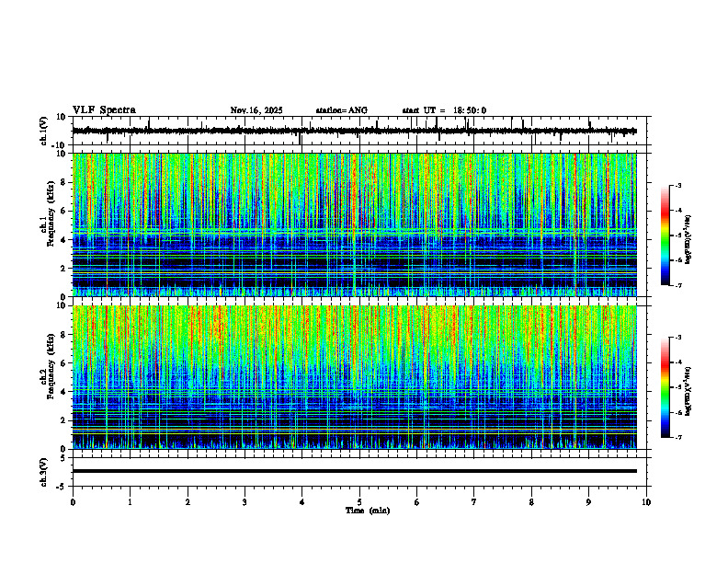Viewport: 728px width, 563px height.
Task: Click time axis tick label "8"
Action: (531, 502)
